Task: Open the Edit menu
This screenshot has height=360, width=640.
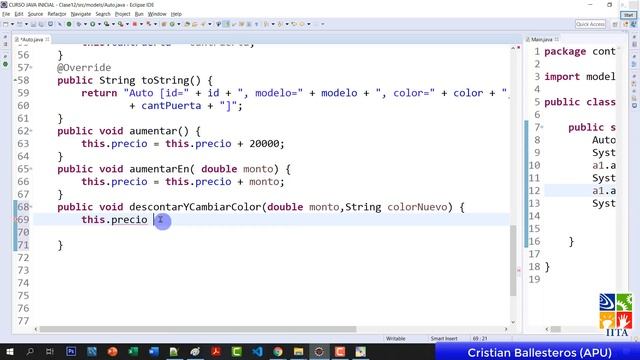Action: click(x=19, y=14)
